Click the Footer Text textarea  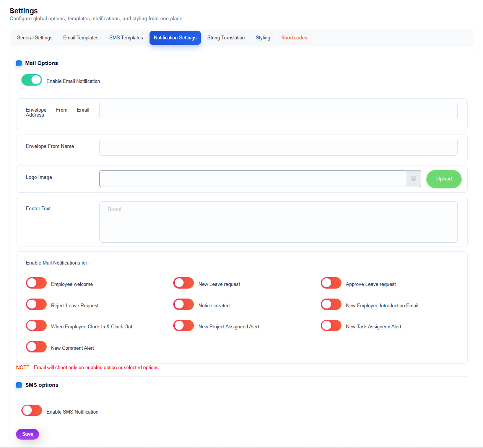[278, 222]
